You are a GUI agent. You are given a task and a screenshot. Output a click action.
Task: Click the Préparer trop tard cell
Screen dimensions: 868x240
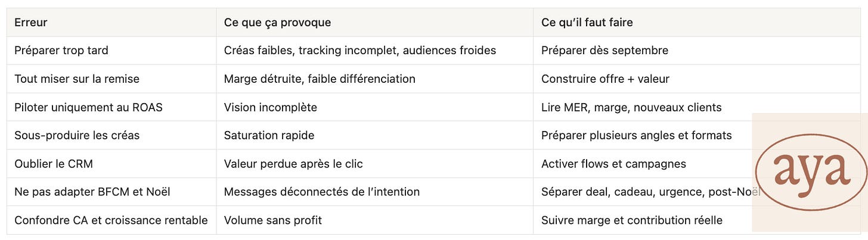111,51
